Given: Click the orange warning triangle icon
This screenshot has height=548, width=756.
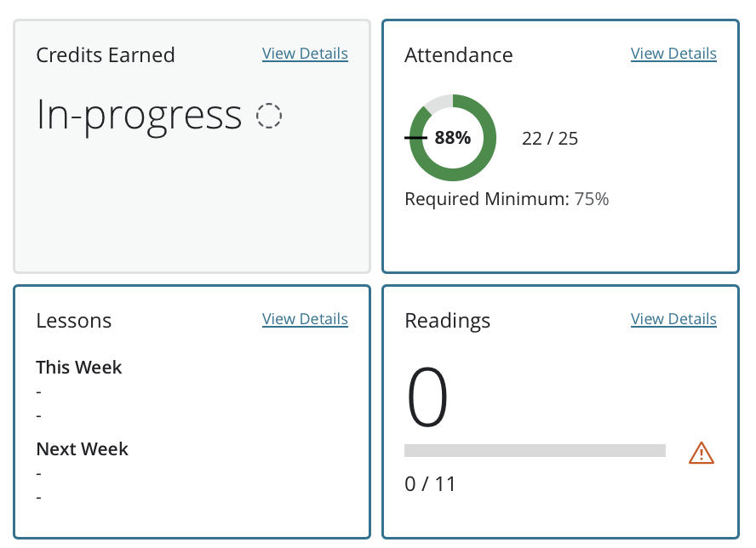Looking at the screenshot, I should coord(701,453).
